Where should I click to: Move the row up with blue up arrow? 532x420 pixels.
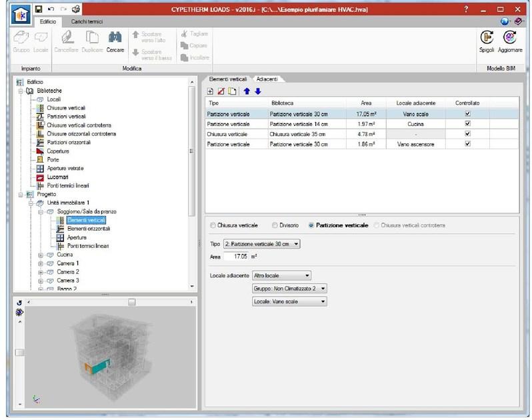[246, 91]
